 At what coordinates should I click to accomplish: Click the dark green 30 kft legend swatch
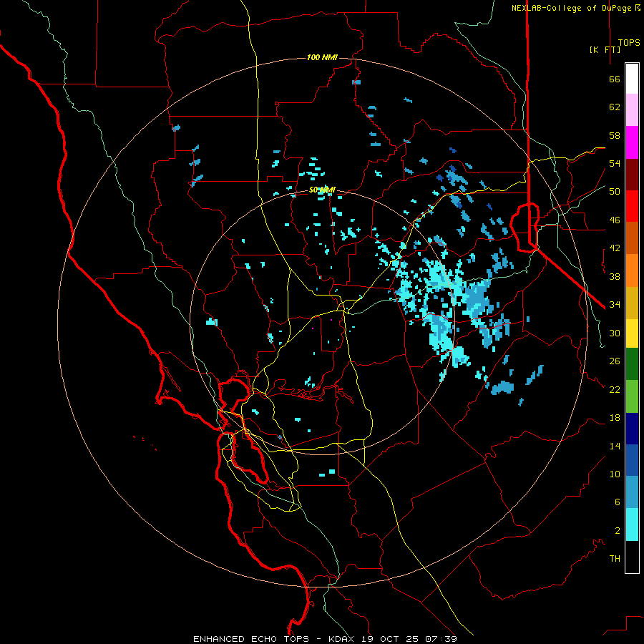tap(632, 364)
